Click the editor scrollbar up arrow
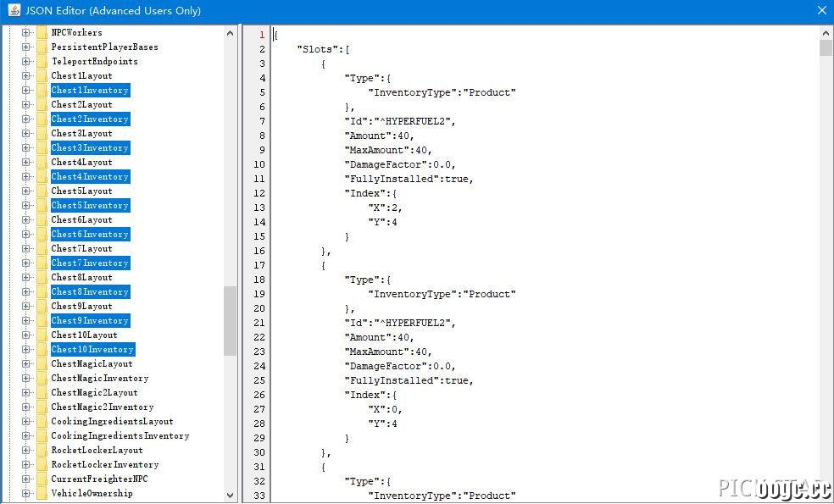This screenshot has width=834, height=504. (826, 33)
